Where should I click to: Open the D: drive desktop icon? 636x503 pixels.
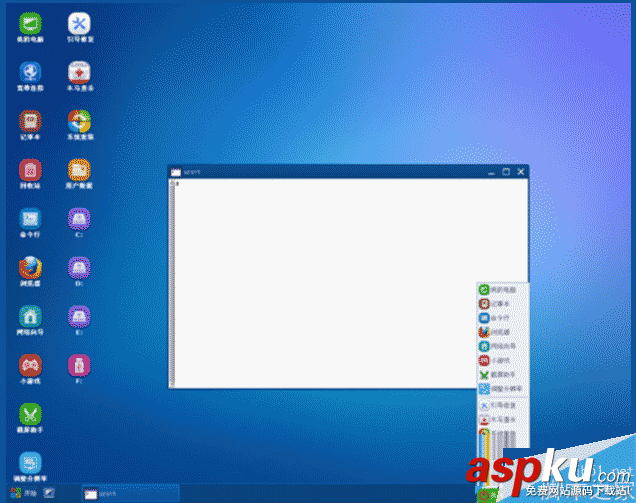point(79,271)
